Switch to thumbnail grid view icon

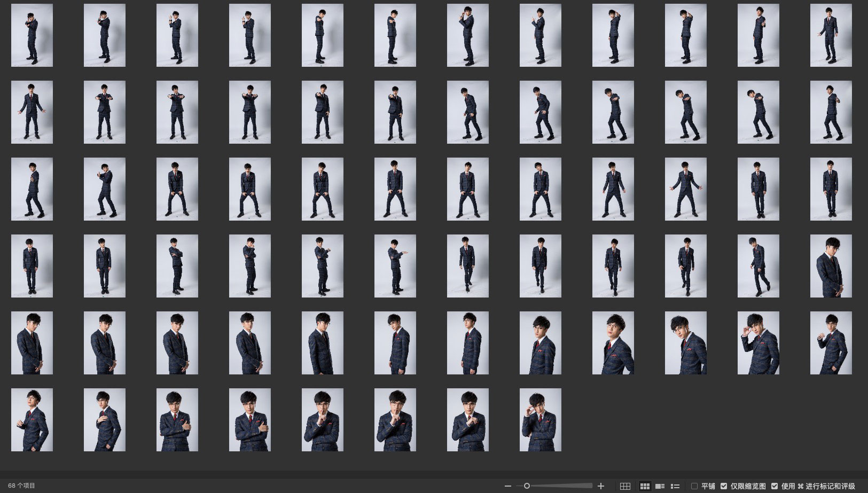pos(645,486)
